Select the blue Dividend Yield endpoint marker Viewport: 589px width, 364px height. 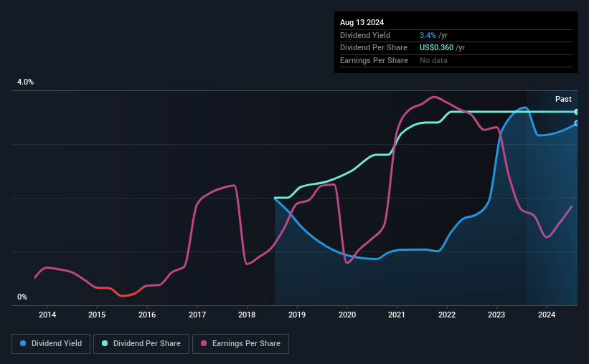576,123
